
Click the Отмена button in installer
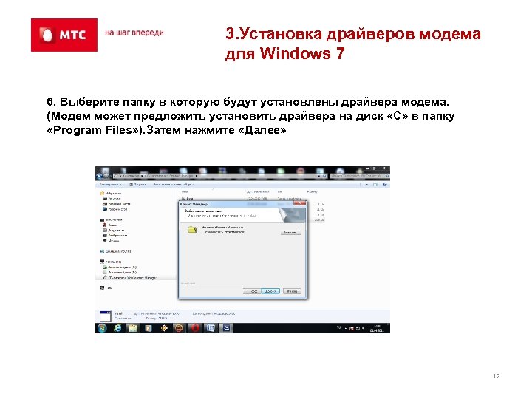click(292, 291)
